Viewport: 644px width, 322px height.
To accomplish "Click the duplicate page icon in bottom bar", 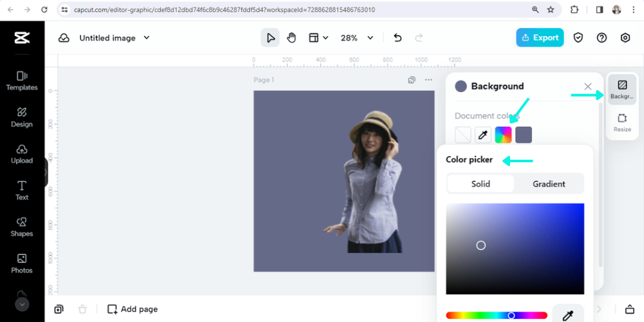I will [59, 309].
